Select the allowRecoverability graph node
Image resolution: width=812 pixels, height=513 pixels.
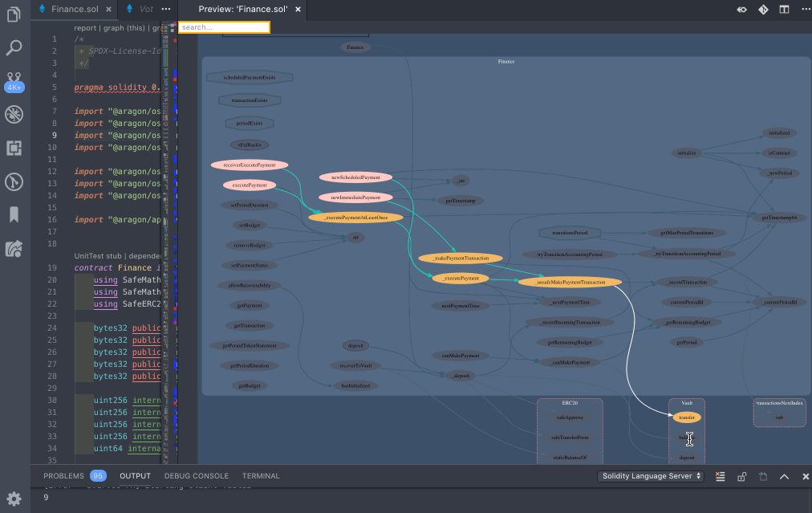click(249, 286)
